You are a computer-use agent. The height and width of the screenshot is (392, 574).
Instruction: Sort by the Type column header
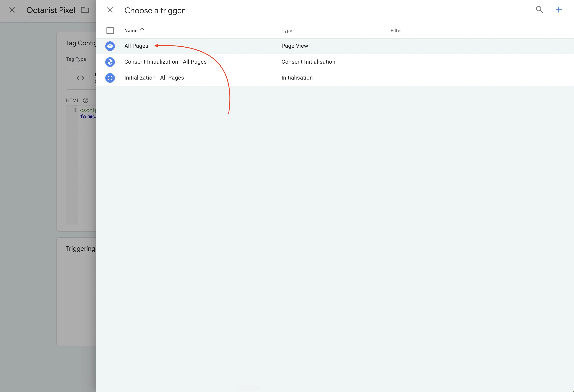287,30
